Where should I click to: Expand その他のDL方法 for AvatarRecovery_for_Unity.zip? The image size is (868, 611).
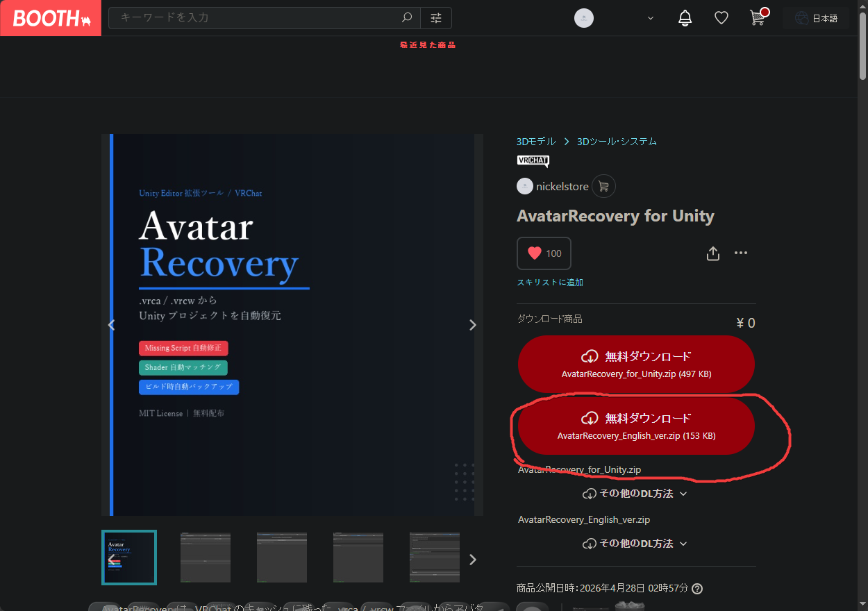click(x=635, y=494)
